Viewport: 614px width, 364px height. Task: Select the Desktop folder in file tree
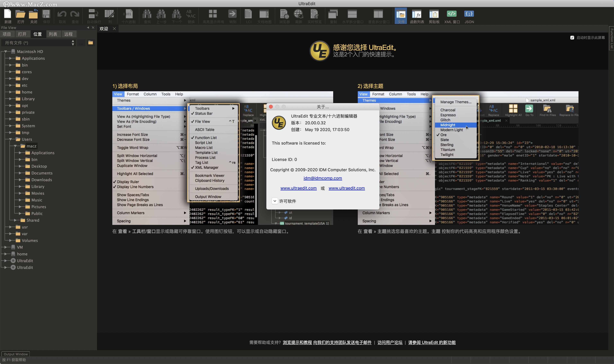pyautogui.click(x=39, y=166)
